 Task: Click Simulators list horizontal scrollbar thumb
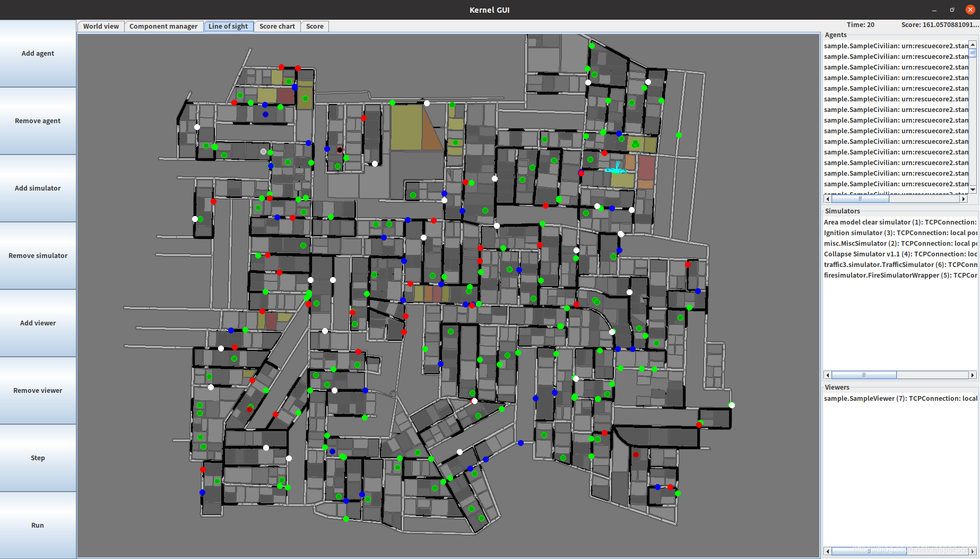point(864,375)
